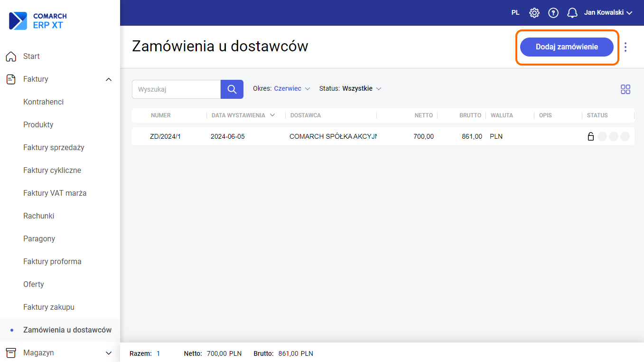This screenshot has width=644, height=362.
Task: Go to Faktury sprzedaży in sidebar
Action: click(x=54, y=148)
